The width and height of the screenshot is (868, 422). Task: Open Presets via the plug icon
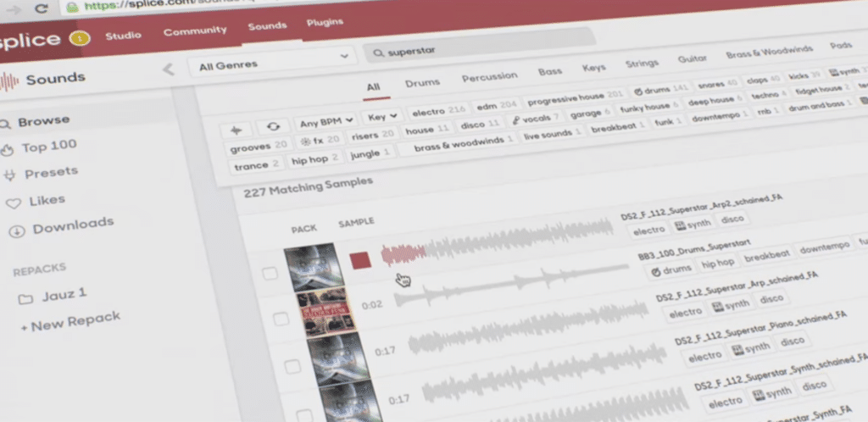pyautogui.click(x=9, y=176)
